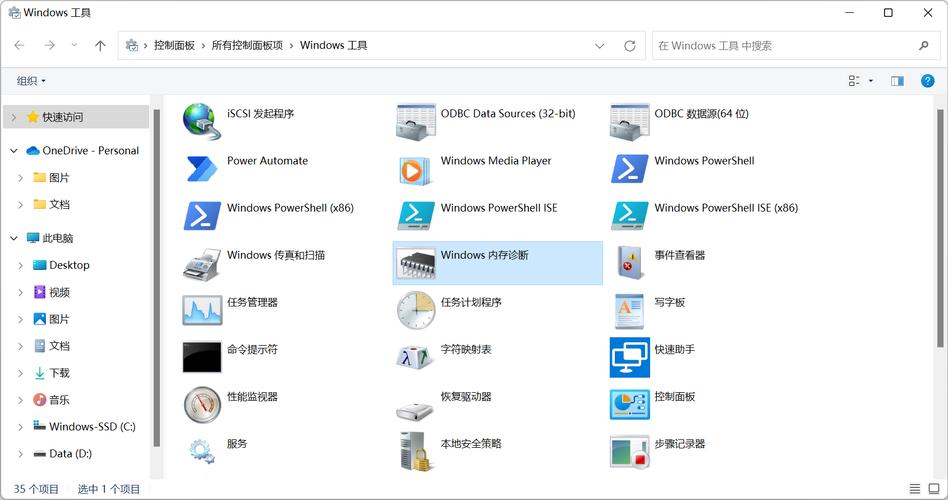Select Windows PowerShell ISE icon
This screenshot has width=948, height=500.
415,215
